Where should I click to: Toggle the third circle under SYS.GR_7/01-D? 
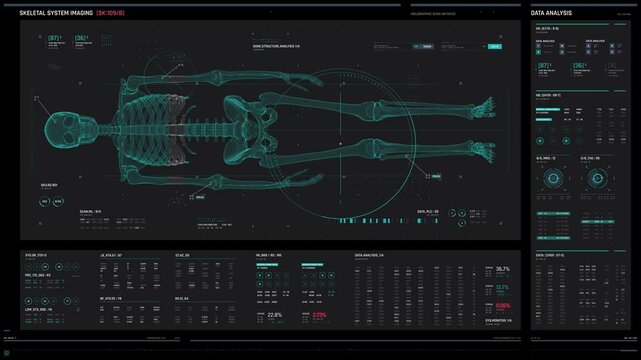coord(45,267)
